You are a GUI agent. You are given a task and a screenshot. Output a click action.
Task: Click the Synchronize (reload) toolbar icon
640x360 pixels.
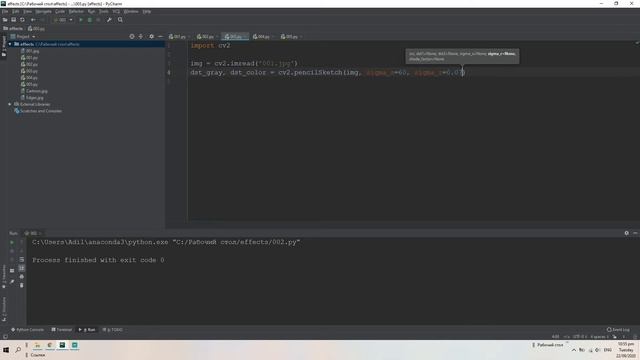point(22,20)
